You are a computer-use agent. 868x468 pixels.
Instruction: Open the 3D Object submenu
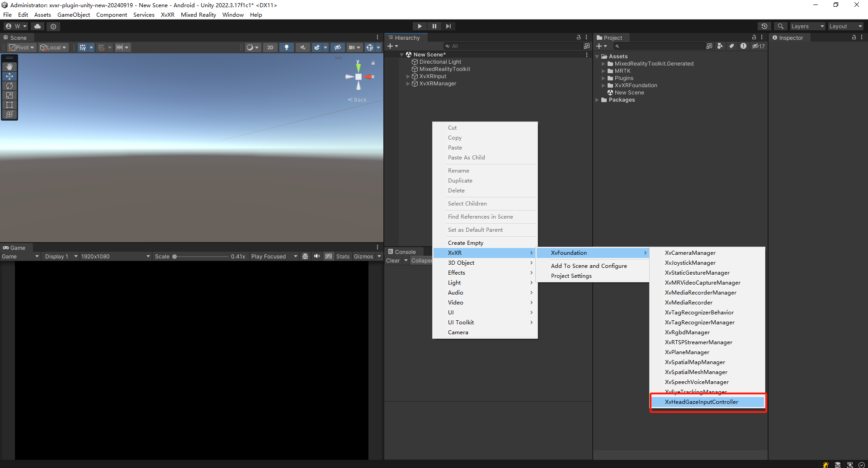coord(485,263)
